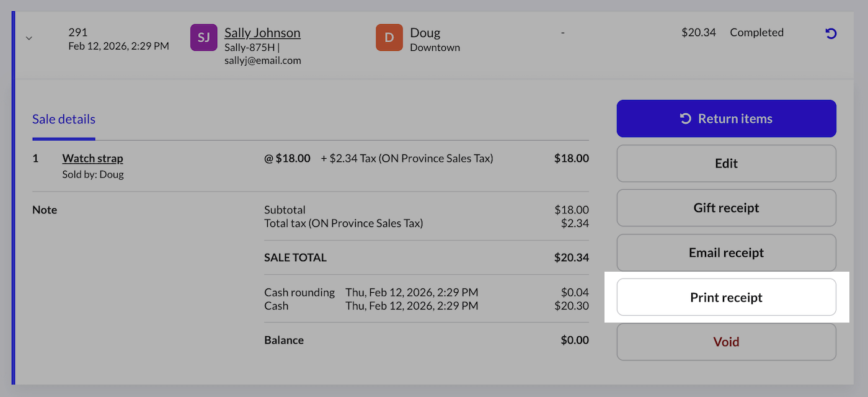
Task: Click the orange D user avatar
Action: click(389, 37)
